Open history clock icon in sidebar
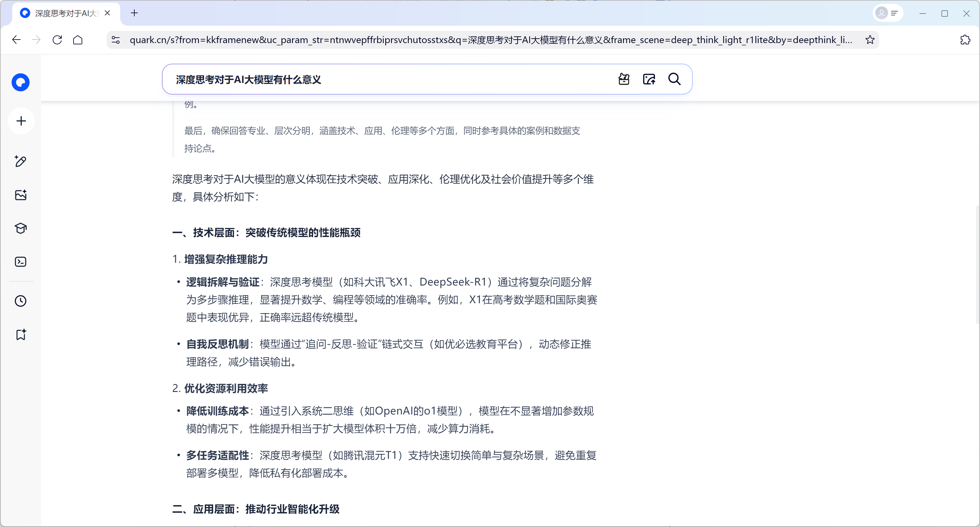This screenshot has height=527, width=980. [x=21, y=301]
